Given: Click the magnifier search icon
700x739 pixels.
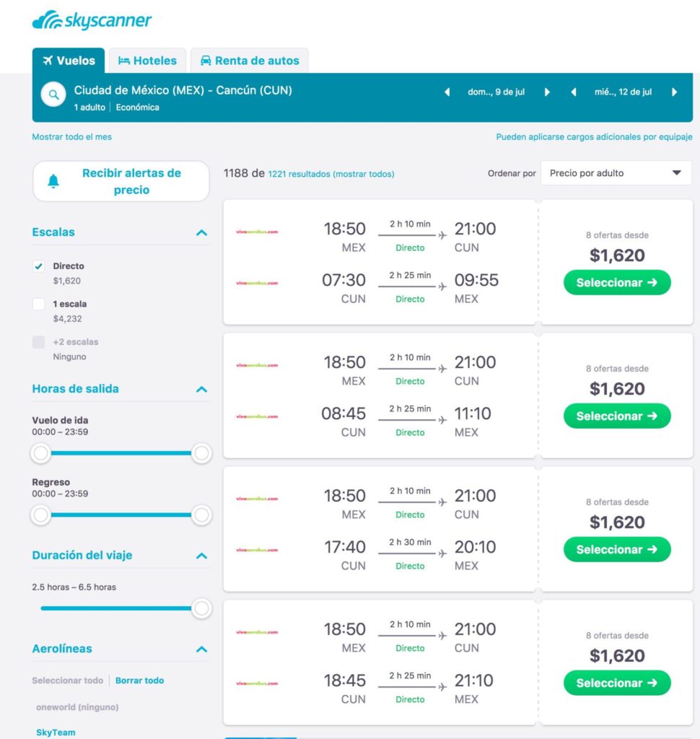Looking at the screenshot, I should point(53,95).
